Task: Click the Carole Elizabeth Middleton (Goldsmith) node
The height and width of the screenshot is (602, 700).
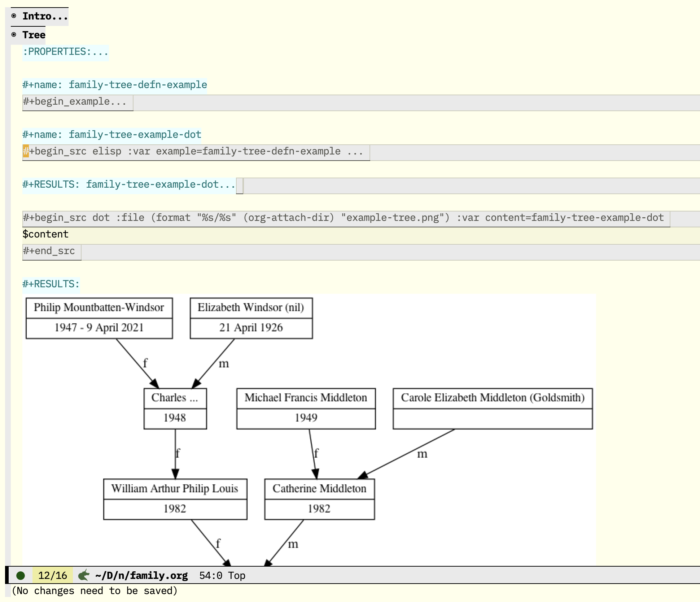Action: 493,409
